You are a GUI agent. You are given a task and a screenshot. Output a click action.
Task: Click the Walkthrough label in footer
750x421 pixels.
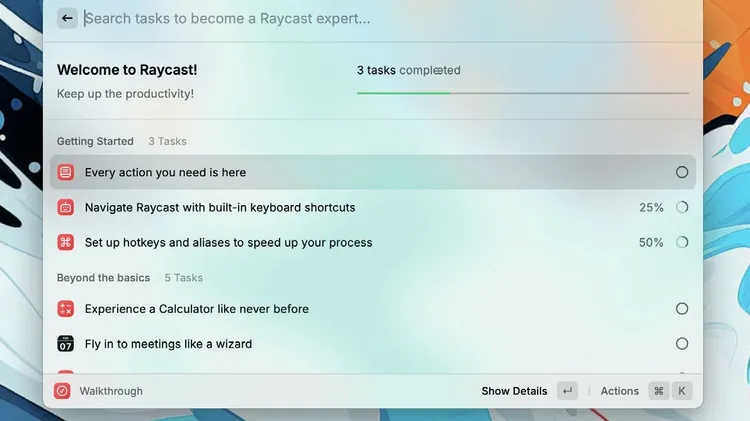[111, 391]
